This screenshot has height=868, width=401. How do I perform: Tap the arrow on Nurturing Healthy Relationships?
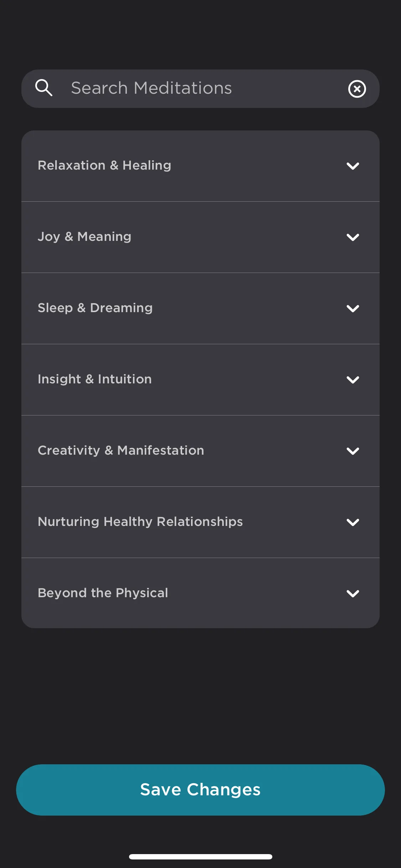(x=353, y=522)
